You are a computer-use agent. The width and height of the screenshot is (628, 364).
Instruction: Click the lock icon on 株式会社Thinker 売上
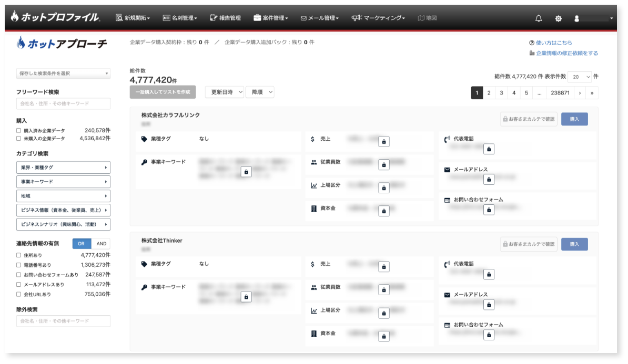[383, 267]
